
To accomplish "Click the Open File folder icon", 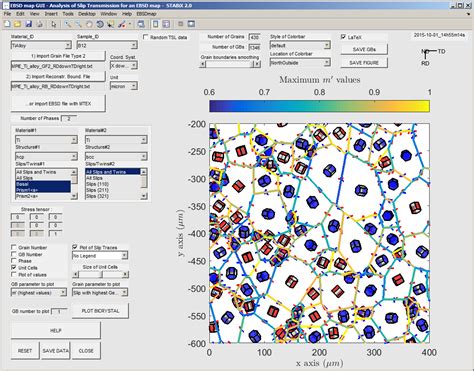I will point(18,24).
